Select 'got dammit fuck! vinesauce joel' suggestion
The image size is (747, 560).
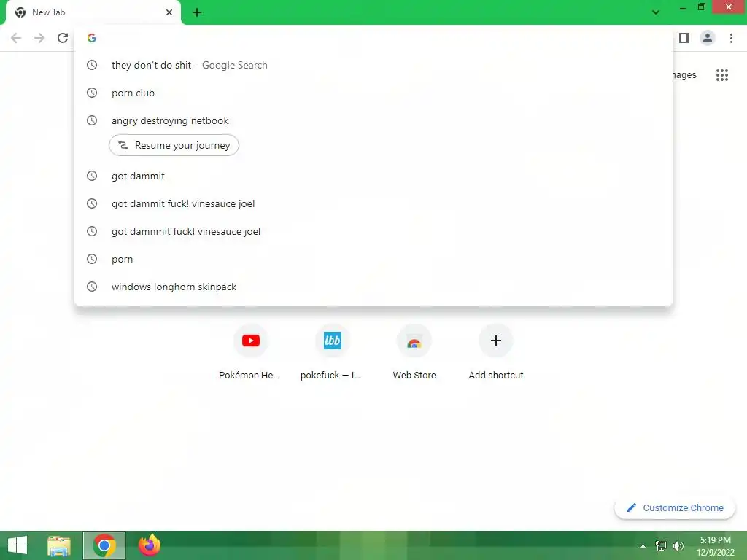coord(373,203)
